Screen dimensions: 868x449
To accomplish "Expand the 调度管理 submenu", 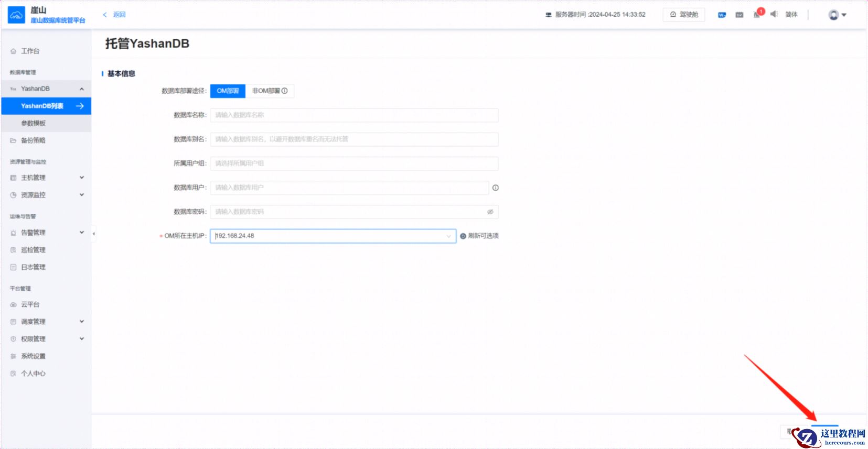I will click(82, 322).
